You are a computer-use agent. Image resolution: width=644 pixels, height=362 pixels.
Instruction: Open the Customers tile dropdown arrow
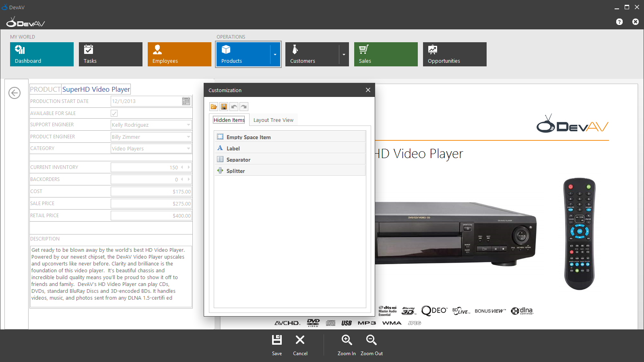point(344,54)
